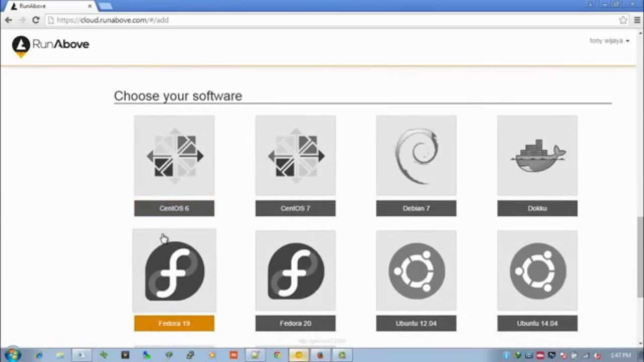Click the Debian 7 label button
The width and height of the screenshot is (644, 362).
click(x=416, y=208)
